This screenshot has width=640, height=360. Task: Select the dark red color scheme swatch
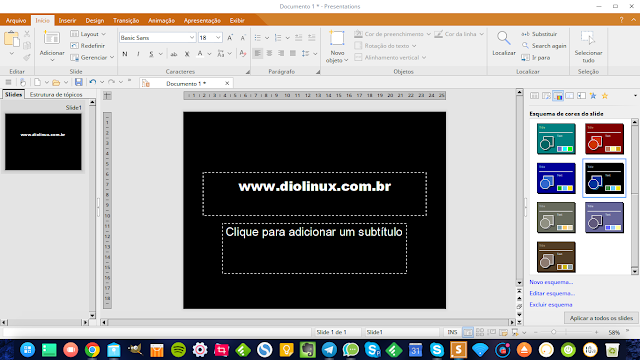(x=604, y=139)
